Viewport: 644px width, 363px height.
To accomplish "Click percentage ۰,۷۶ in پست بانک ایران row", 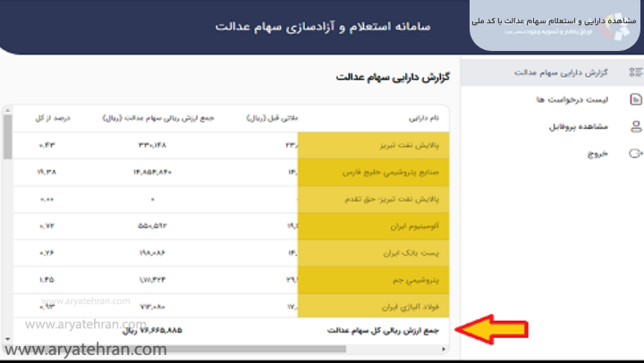I will tap(47, 252).
